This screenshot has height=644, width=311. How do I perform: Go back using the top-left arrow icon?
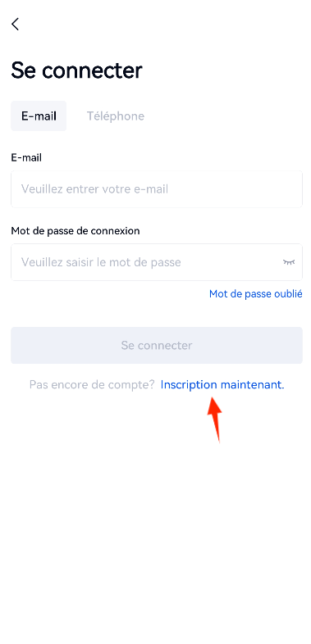click(x=16, y=25)
